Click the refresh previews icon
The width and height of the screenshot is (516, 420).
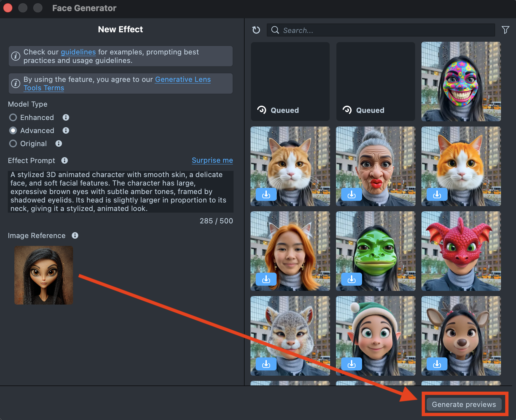coord(256,30)
